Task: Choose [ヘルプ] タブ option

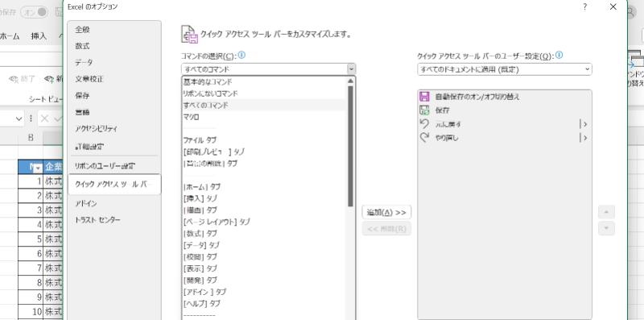Action: (x=265, y=304)
